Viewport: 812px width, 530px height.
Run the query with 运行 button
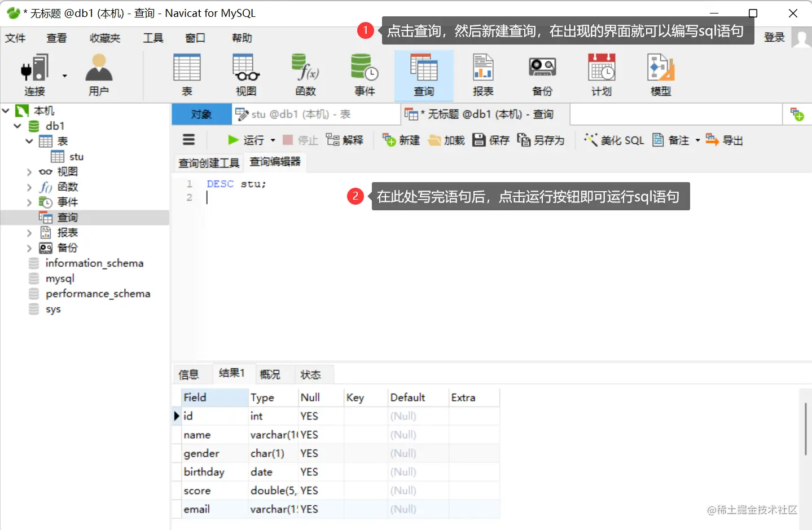point(246,140)
